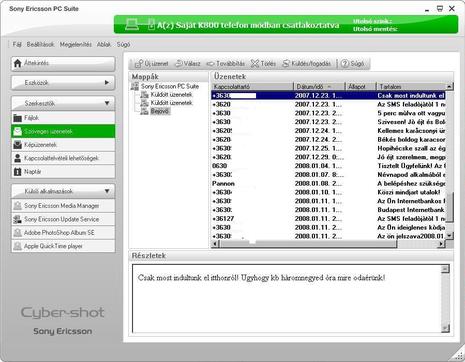Click the Részletek pane scroll up arrow
The width and height of the screenshot is (465, 362).
coord(445,269)
